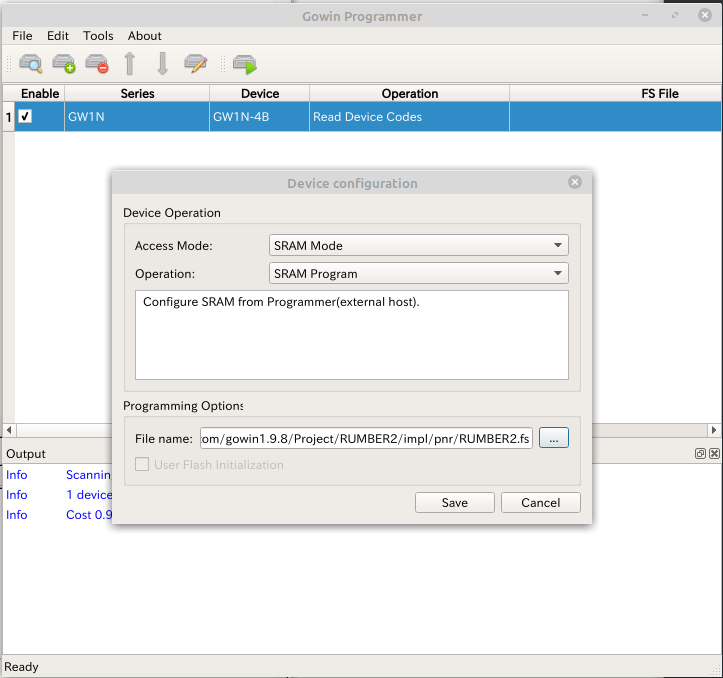Click the Scan Device toolbar icon
723x678 pixels.
tap(31, 64)
